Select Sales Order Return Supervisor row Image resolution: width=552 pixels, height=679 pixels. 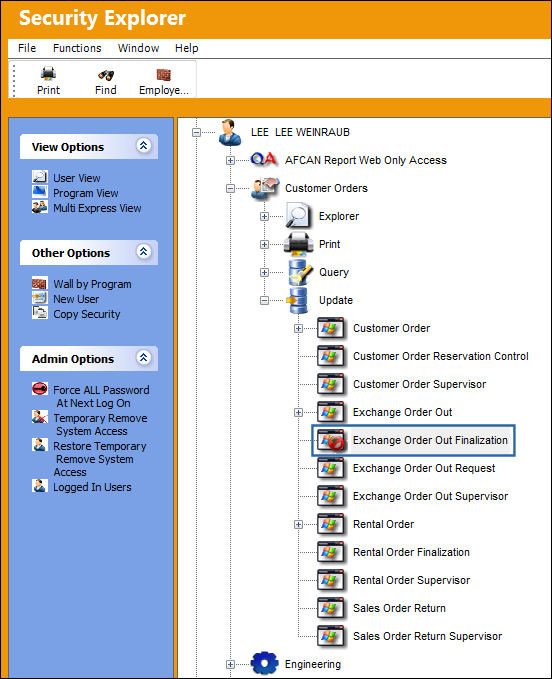pos(427,637)
